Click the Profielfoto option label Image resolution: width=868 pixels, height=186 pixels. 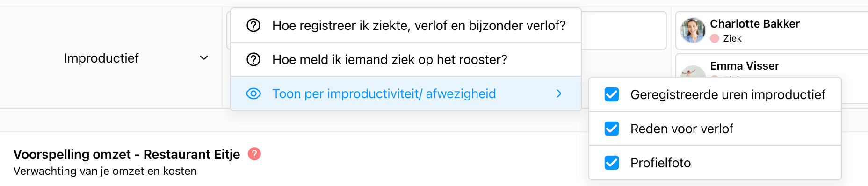click(660, 163)
